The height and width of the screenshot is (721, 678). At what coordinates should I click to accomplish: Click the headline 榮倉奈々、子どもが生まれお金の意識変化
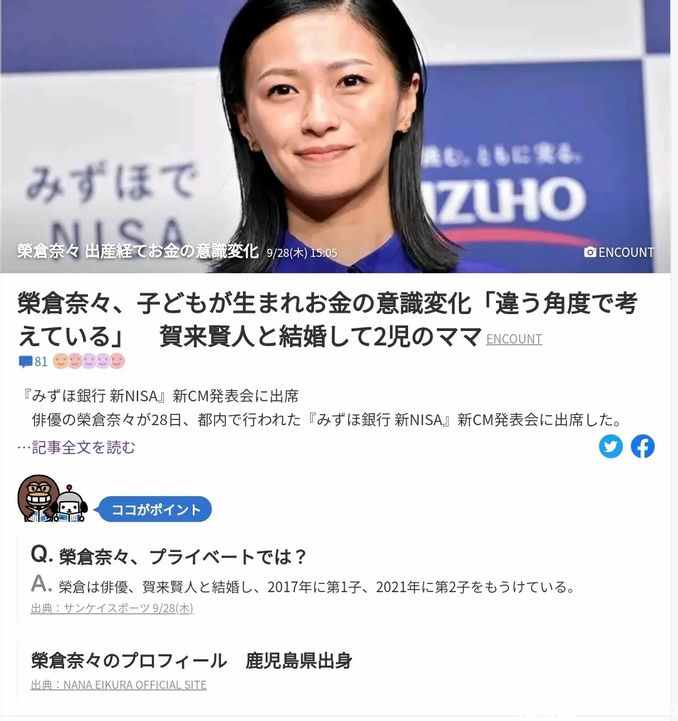pyautogui.click(x=244, y=304)
